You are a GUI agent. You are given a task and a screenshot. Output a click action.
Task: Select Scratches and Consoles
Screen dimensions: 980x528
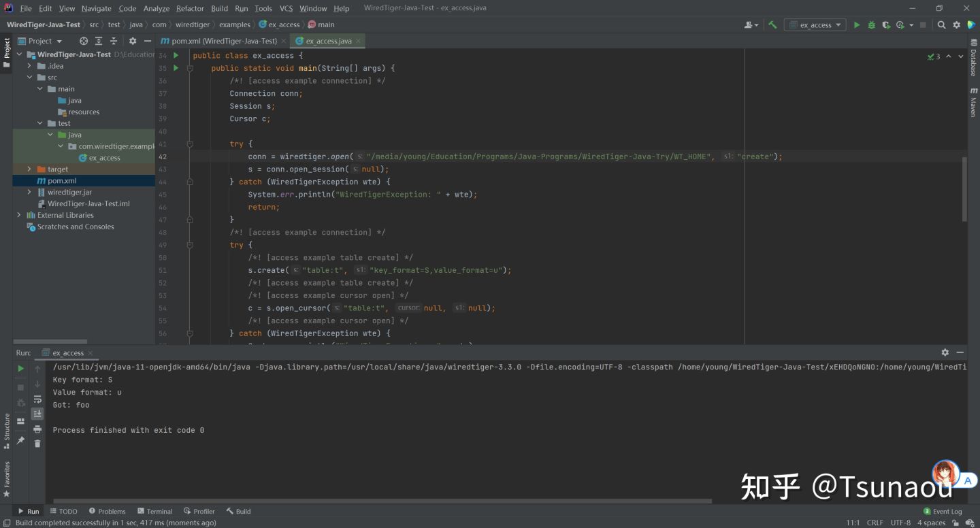tap(76, 227)
